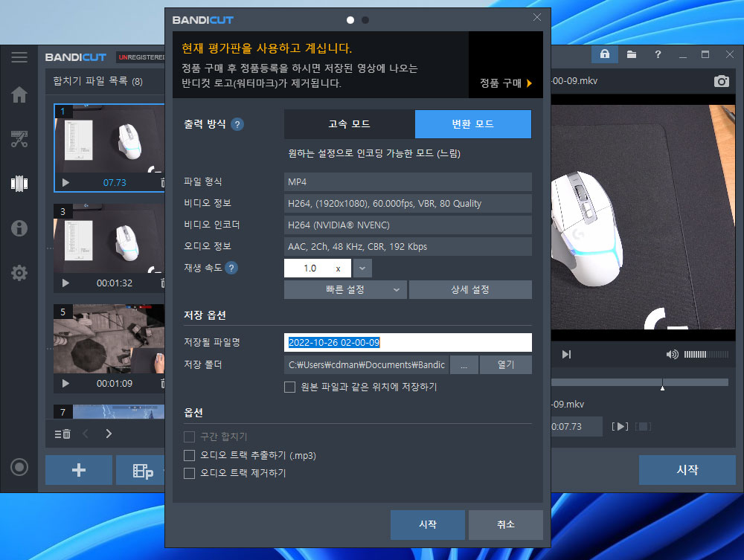
Task: Play segment with bracket play icon
Action: pos(620,426)
